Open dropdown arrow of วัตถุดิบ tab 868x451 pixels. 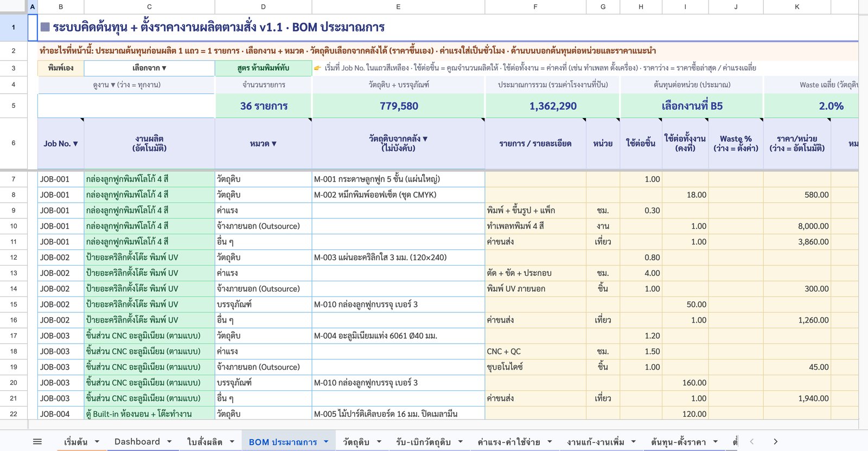(379, 442)
